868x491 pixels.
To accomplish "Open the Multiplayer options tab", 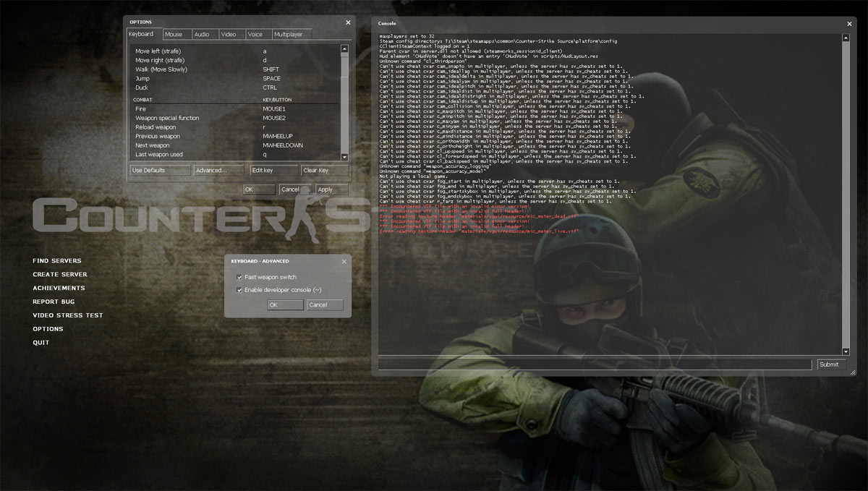I will pos(291,34).
